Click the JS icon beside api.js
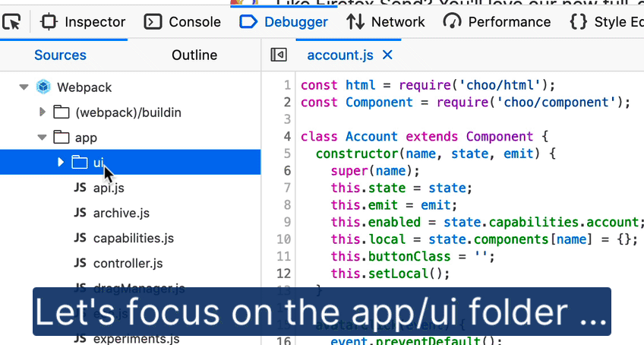The image size is (644, 345). coord(80,188)
